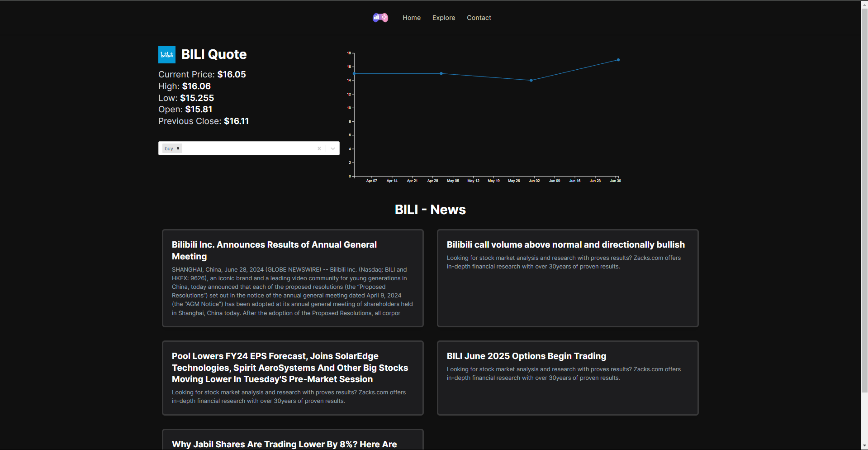Image resolution: width=868 pixels, height=450 pixels.
Task: Open the Bilibili call volume news card
Action: point(568,278)
